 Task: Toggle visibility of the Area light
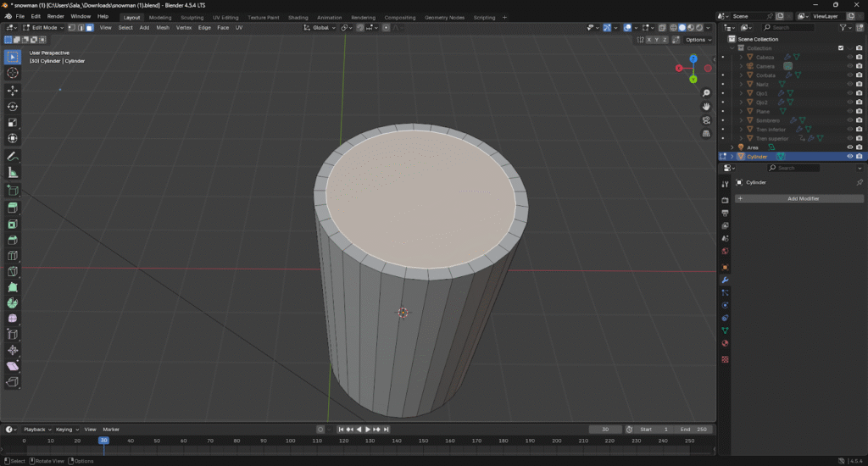(x=849, y=147)
